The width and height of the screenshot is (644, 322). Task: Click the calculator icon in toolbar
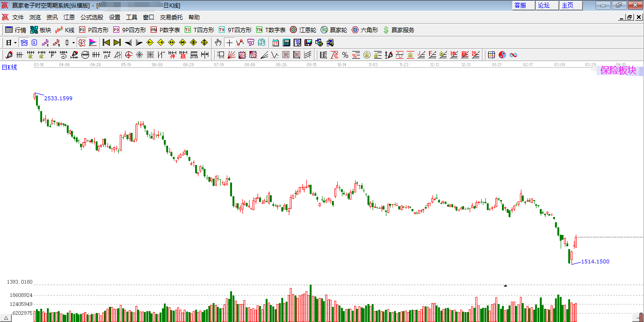[286, 43]
